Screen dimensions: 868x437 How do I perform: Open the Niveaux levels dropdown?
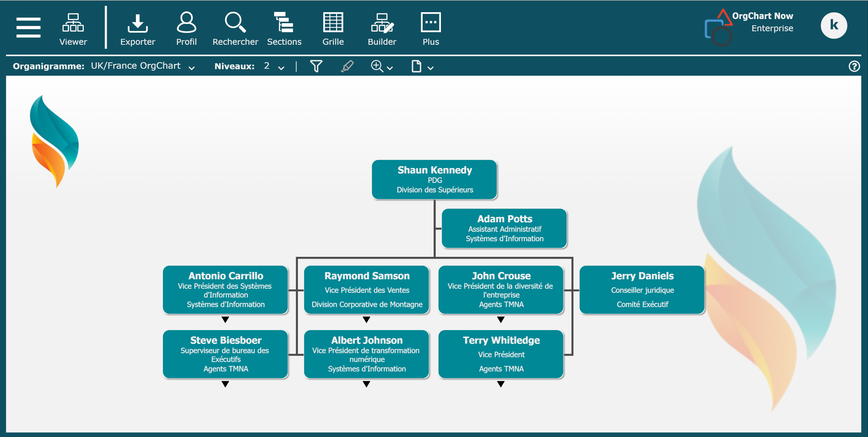pyautogui.click(x=274, y=66)
